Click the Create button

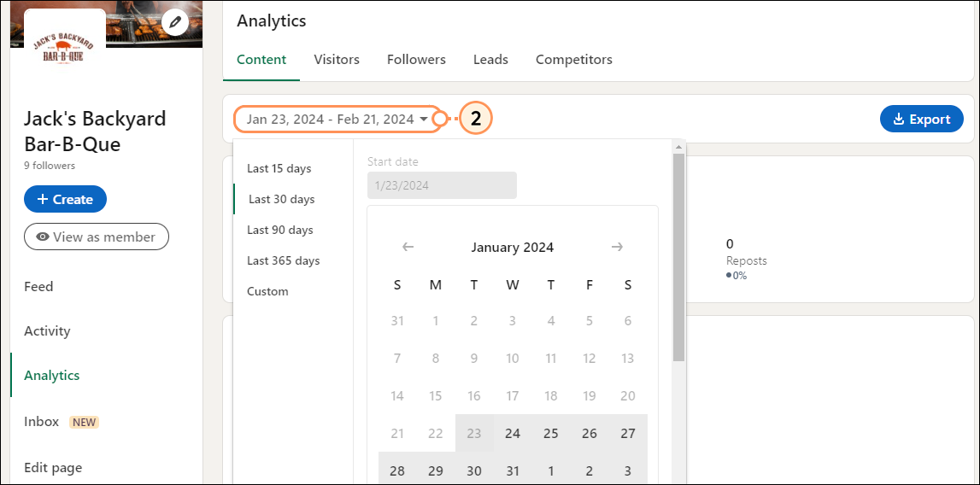[x=65, y=199]
